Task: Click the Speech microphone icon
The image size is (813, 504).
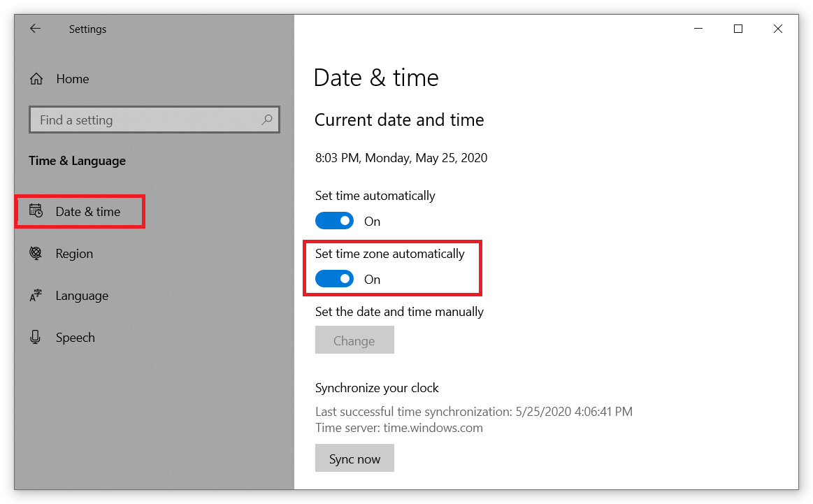Action: click(35, 338)
